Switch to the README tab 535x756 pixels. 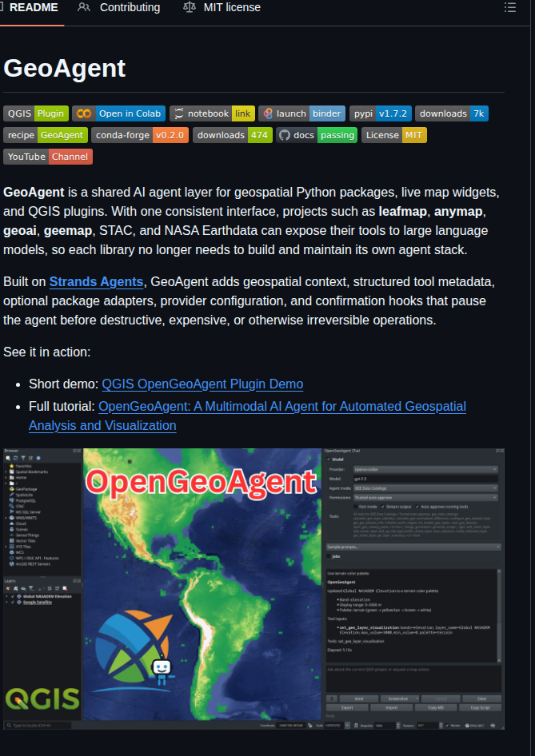point(32,8)
